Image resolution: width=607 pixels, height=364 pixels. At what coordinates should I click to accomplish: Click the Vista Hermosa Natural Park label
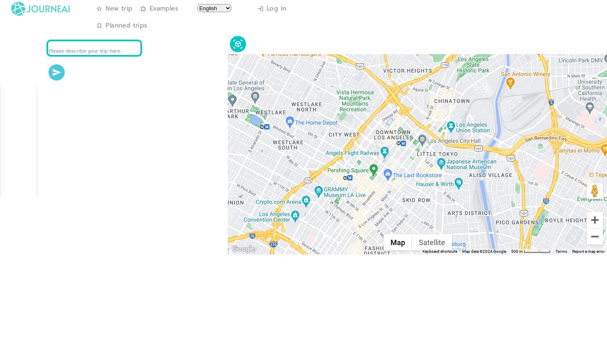355,101
